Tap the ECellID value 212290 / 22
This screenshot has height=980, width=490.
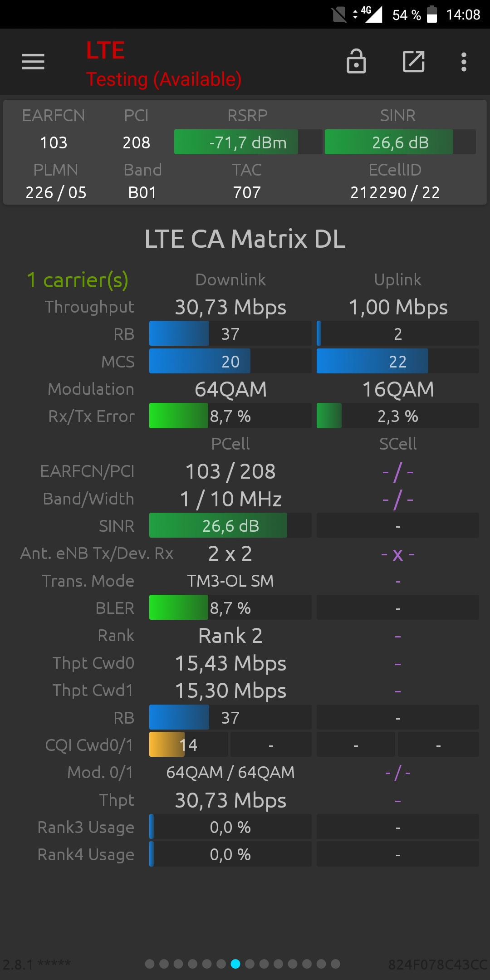[395, 192]
